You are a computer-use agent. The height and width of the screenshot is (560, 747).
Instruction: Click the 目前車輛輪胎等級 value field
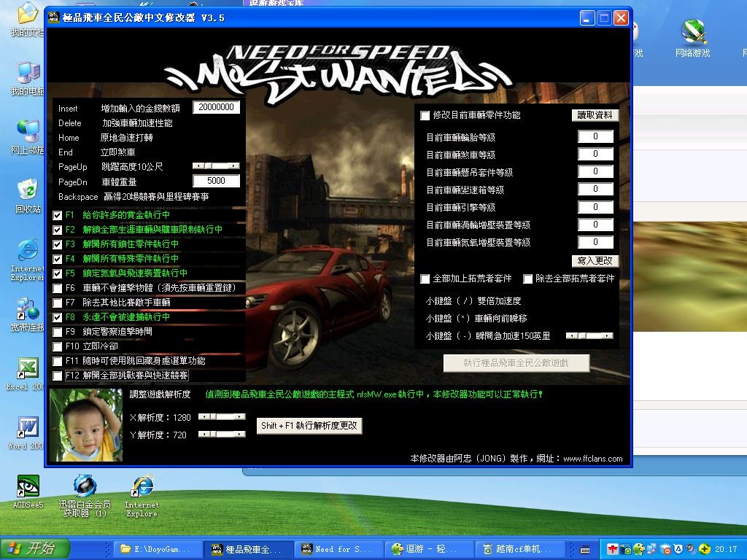(595, 136)
